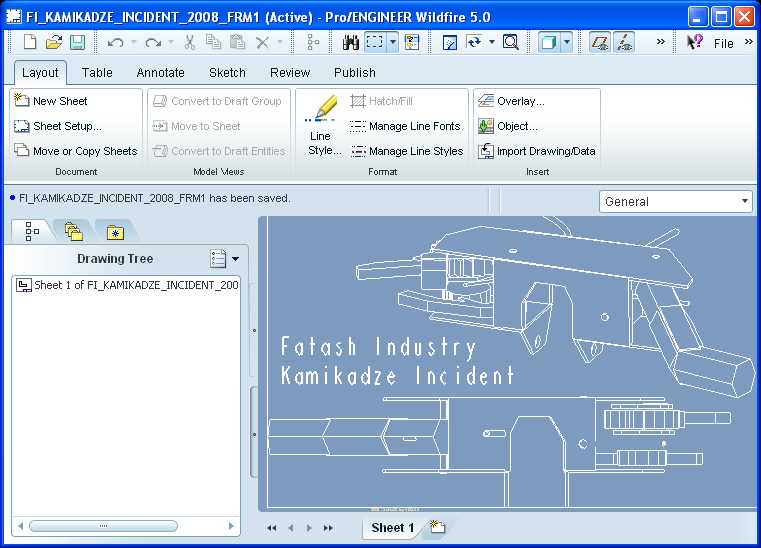The width and height of the screenshot is (761, 548).
Task: Click the Line Style pencil icon
Action: (324, 108)
